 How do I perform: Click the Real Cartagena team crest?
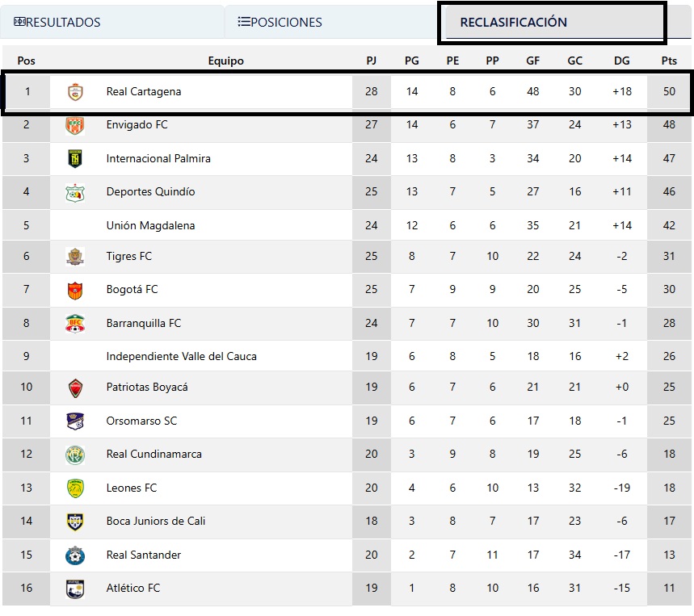click(75, 92)
